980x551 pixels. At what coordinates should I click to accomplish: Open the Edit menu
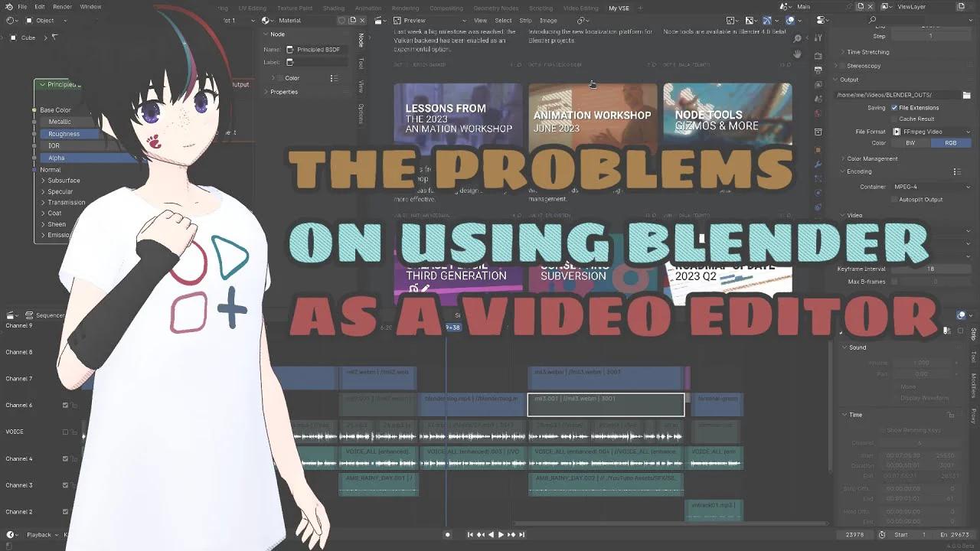39,6
